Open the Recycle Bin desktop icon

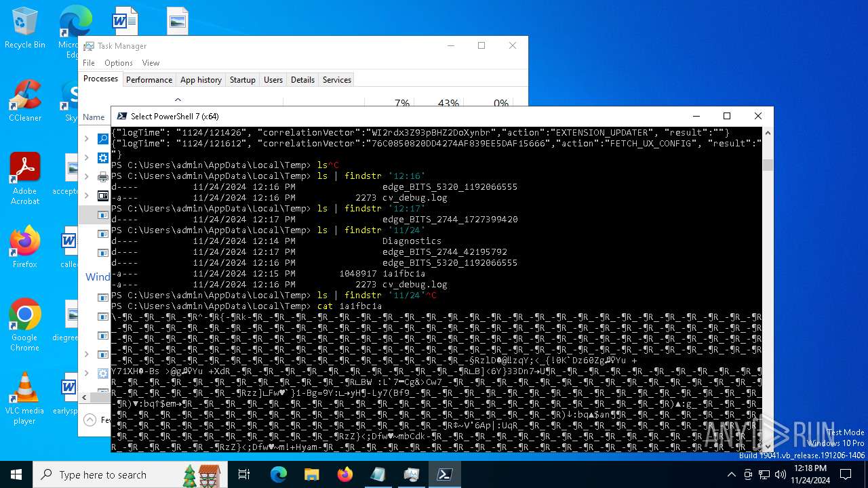click(24, 28)
